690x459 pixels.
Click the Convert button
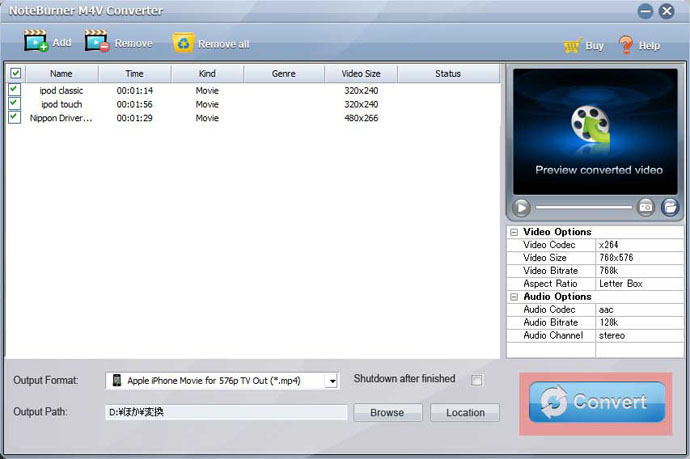point(597,402)
